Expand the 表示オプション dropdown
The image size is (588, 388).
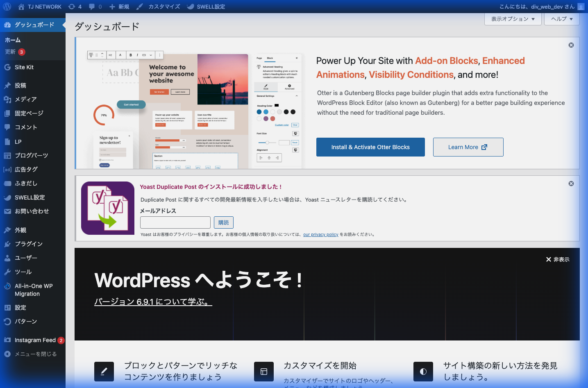click(513, 19)
